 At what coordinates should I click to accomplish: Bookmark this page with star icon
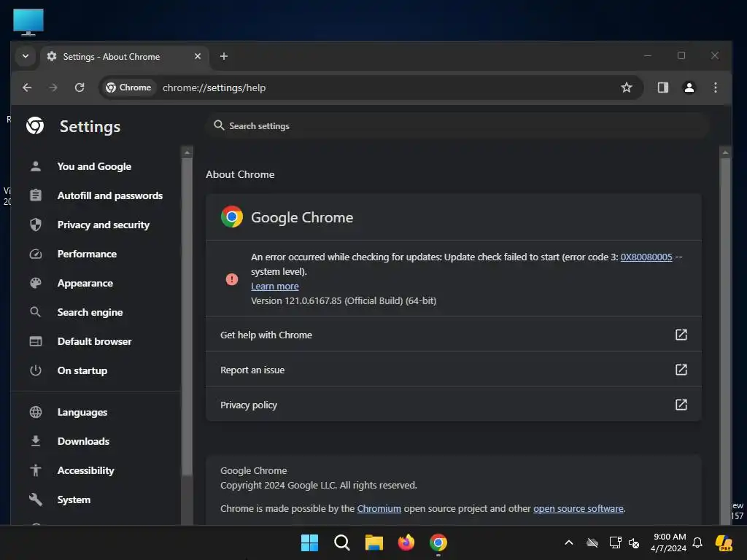tap(627, 87)
